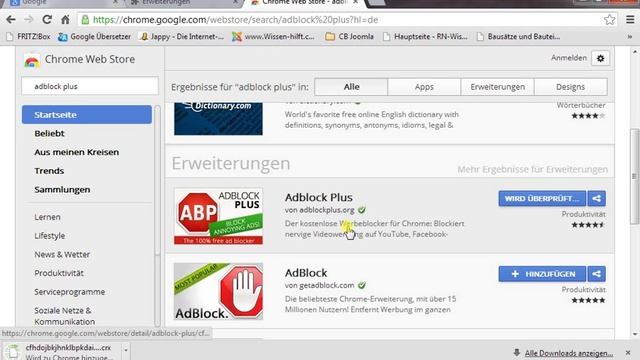Viewport: 640px width, 360px height.
Task: Select the Erweiterungen results tab
Action: (x=497, y=87)
